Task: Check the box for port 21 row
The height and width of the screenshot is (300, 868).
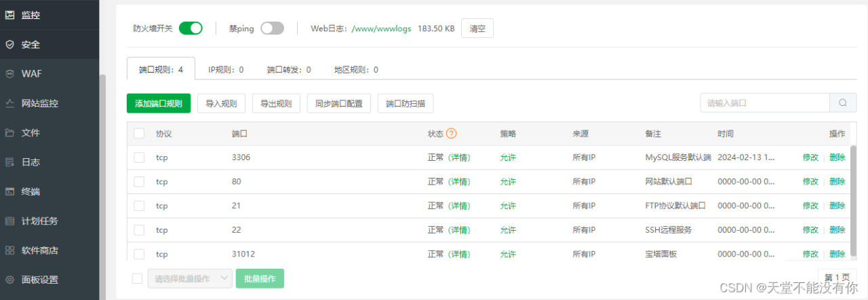Action: tap(139, 206)
